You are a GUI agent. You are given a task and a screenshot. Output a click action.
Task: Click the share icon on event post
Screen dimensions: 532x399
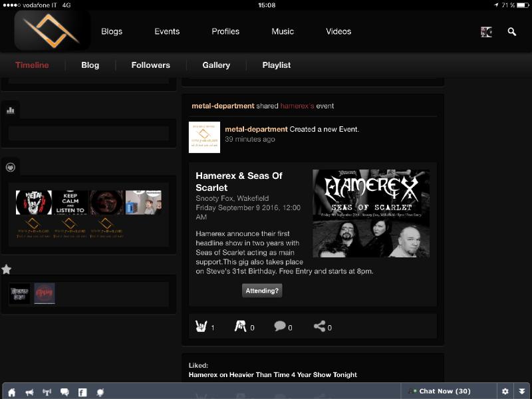[x=319, y=326]
